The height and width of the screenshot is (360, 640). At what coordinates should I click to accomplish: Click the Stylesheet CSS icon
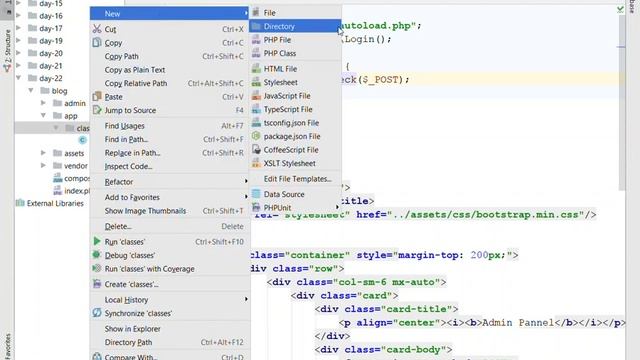click(256, 82)
